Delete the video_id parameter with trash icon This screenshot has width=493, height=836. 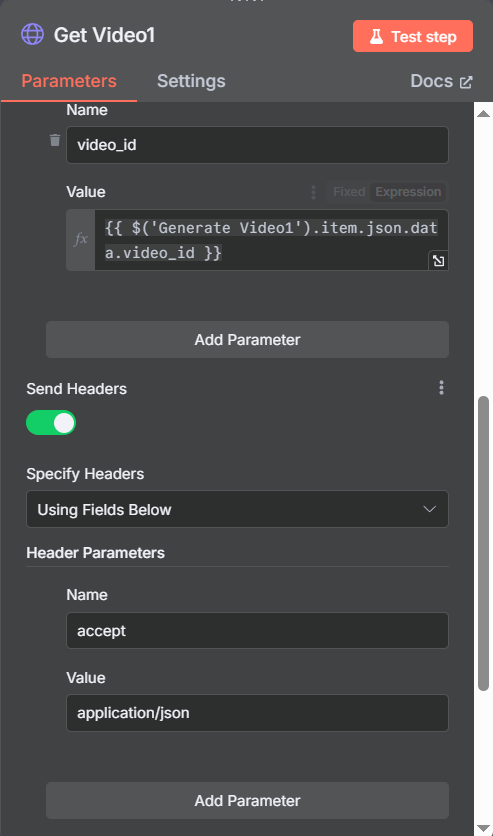pyautogui.click(x=55, y=140)
